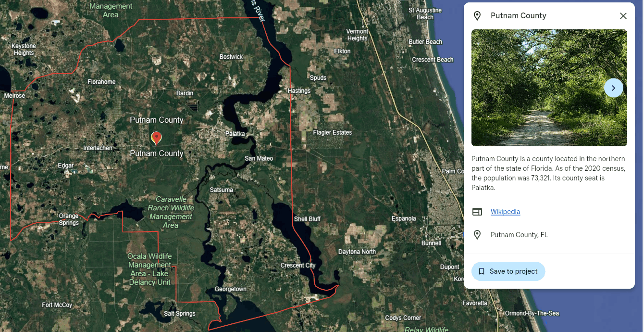Select Caravelle Ranch Wildlife Management Area label

(171, 212)
